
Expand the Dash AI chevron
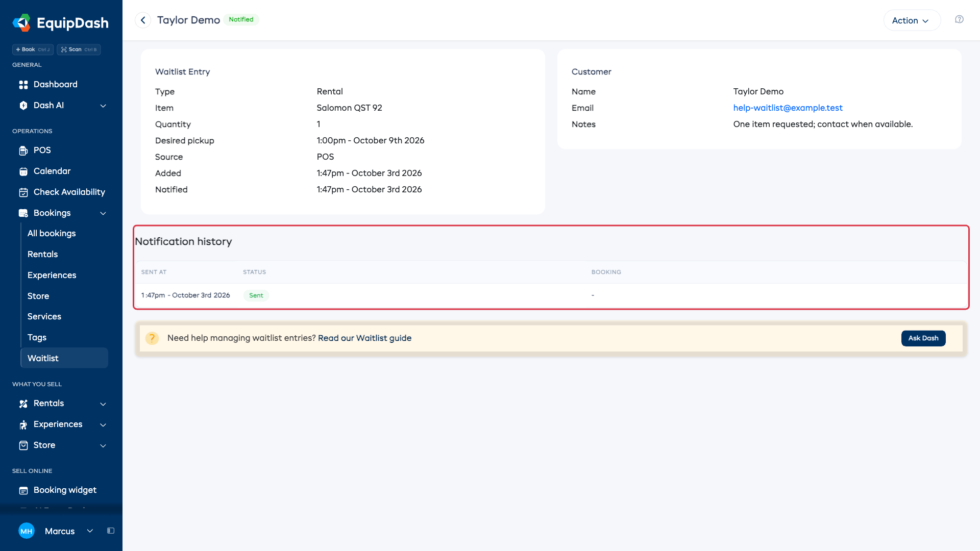(x=103, y=106)
